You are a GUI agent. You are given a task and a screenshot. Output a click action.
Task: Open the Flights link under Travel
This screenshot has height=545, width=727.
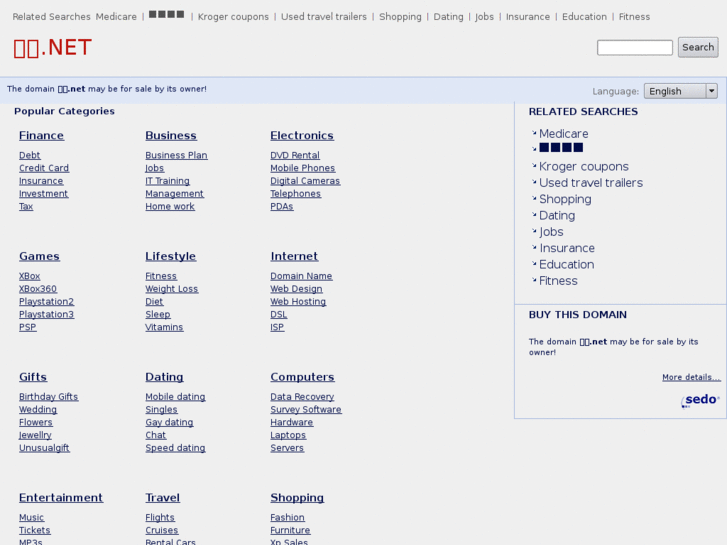click(x=160, y=517)
